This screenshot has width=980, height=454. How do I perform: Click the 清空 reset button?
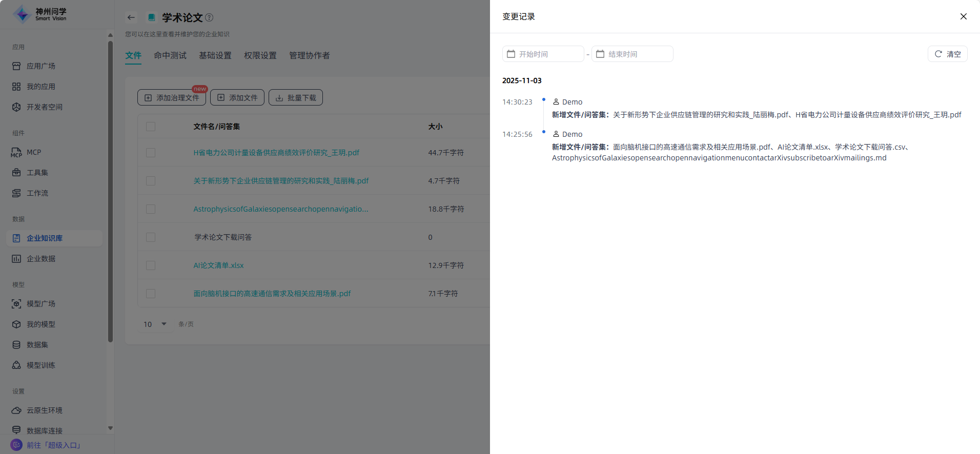(x=947, y=54)
